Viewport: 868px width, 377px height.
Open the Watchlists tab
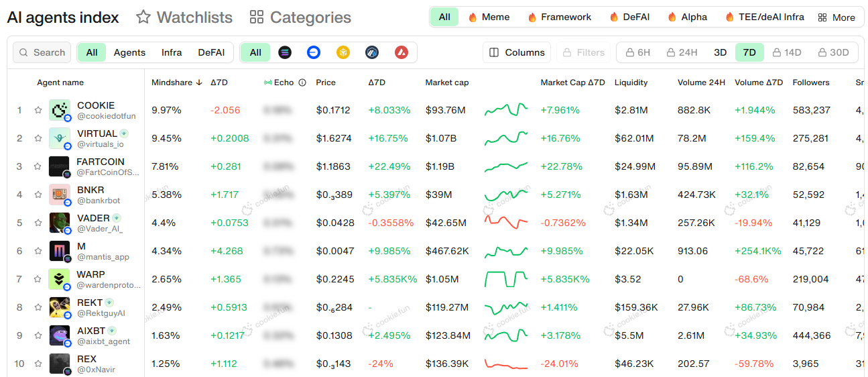pos(184,17)
